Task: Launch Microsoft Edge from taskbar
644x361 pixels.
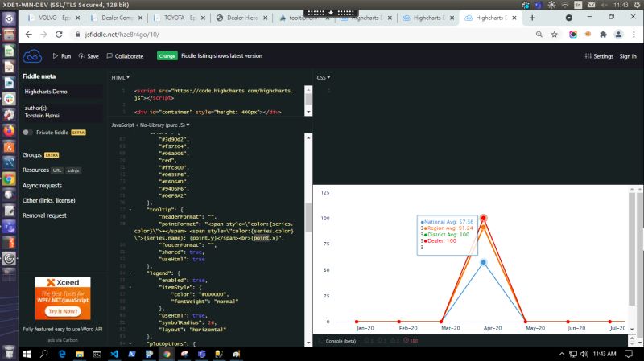Action: [x=62, y=354]
